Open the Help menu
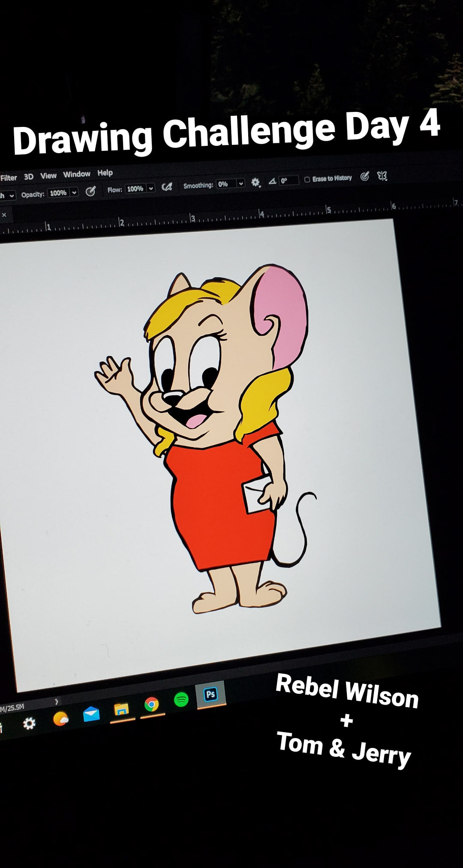Image resolution: width=463 pixels, height=868 pixels. click(105, 173)
